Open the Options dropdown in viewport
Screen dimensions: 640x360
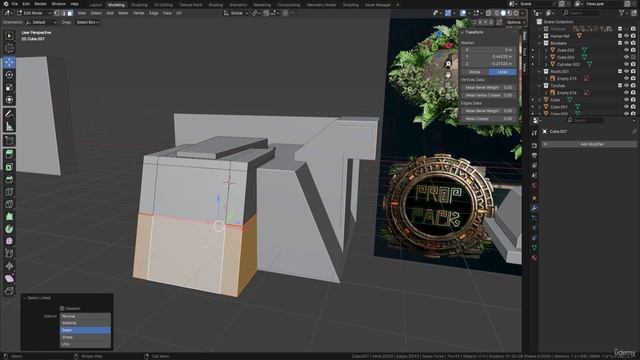[515, 22]
